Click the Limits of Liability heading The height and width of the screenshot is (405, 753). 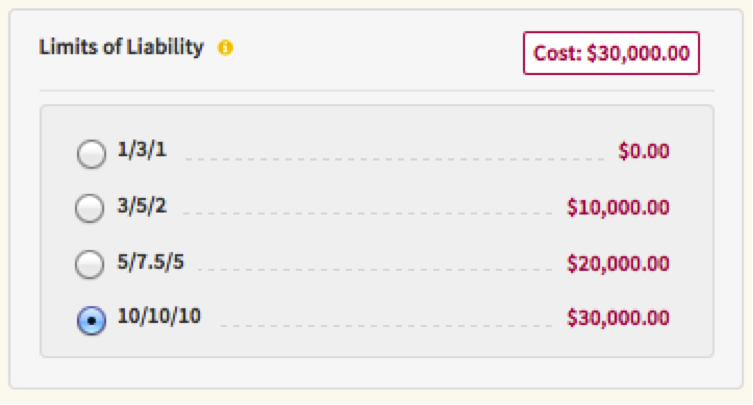pos(121,47)
